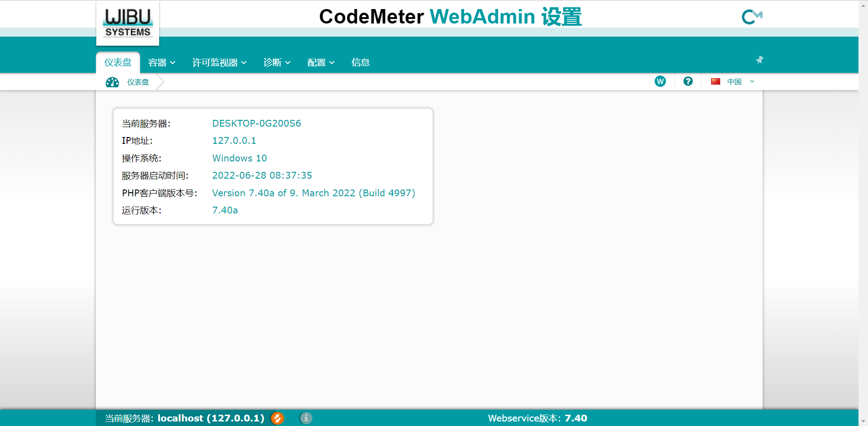The height and width of the screenshot is (426, 868).
Task: Click start time 2022-06-28 08:37:35
Action: point(262,175)
